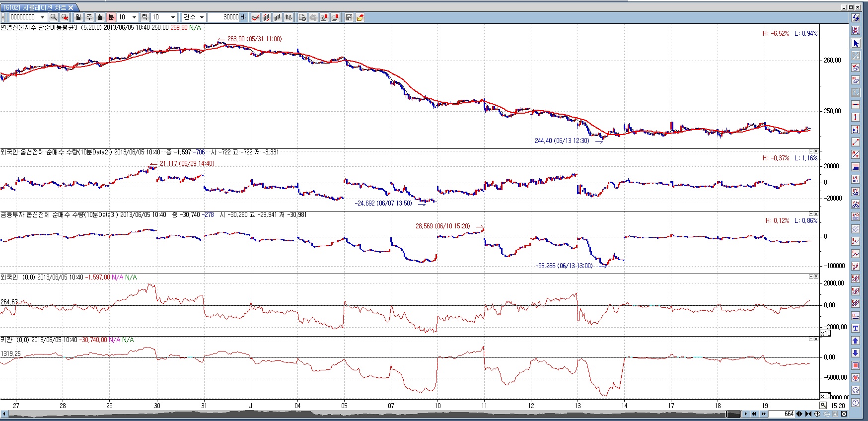Select the 틱 (tick) period toggle

tap(145, 17)
